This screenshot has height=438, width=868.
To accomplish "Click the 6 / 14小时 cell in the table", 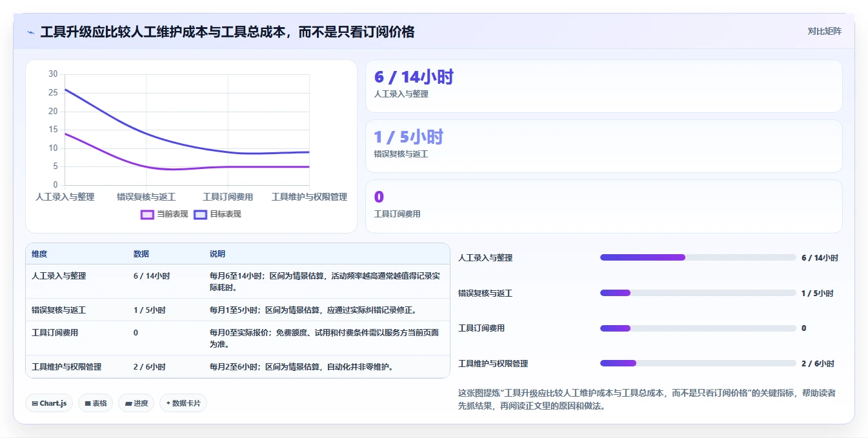I will pos(152,276).
